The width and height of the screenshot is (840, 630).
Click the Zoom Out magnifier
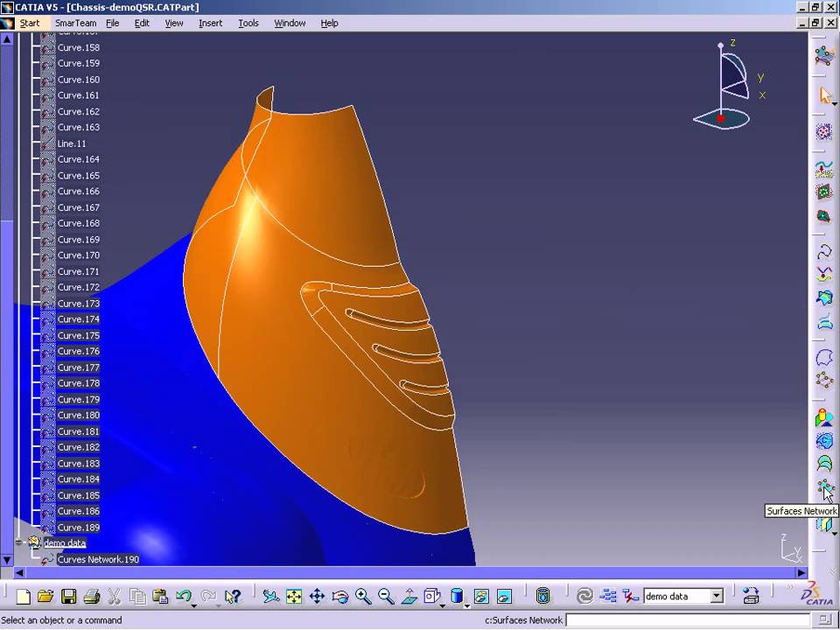[x=386, y=596]
